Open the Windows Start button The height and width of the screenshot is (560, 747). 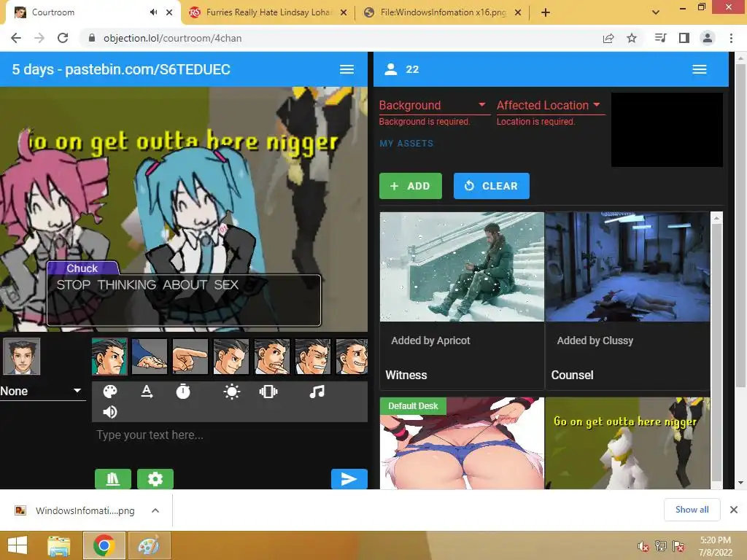point(18,545)
